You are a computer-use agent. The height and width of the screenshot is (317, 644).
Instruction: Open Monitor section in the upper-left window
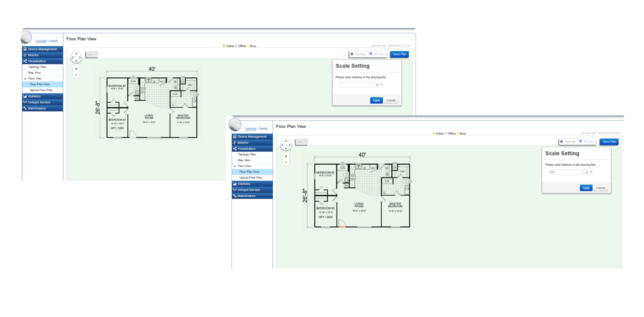42,55
